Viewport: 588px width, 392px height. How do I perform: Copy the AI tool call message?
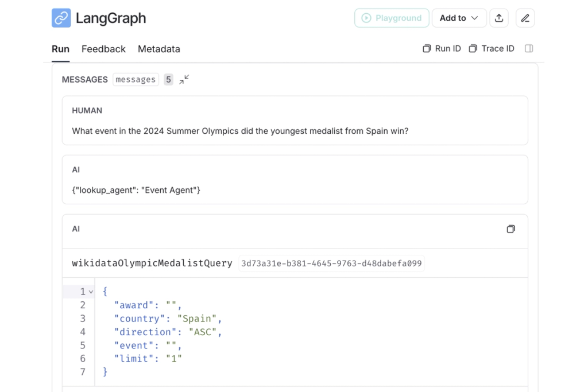click(510, 229)
